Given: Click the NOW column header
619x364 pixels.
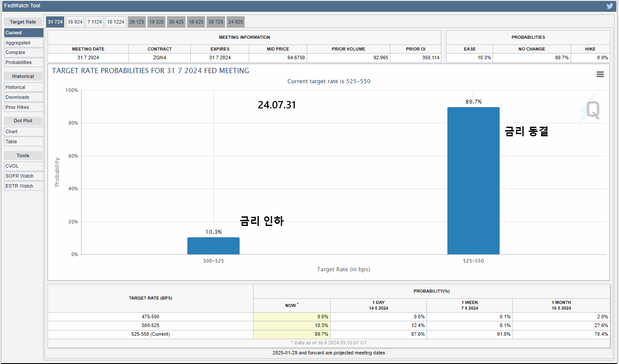Looking at the screenshot, I should tap(292, 305).
